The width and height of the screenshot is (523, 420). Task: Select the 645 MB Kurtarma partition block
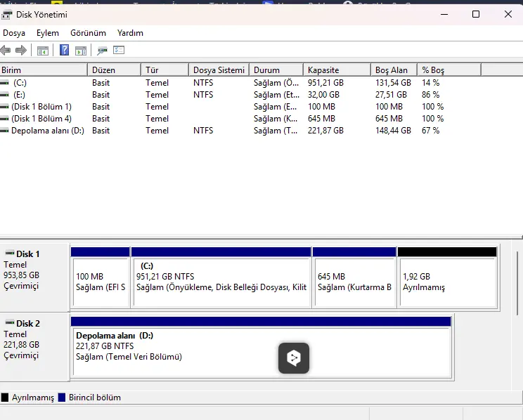click(x=354, y=277)
